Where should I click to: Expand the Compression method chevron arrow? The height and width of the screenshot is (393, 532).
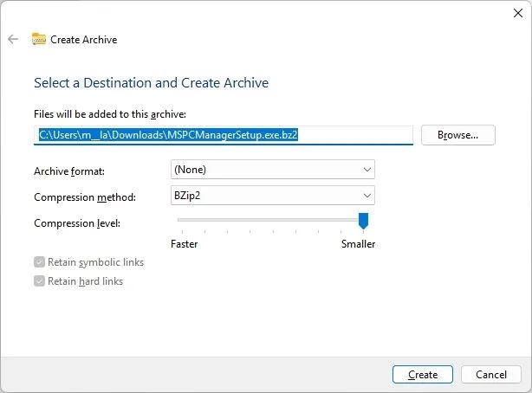[367, 196]
